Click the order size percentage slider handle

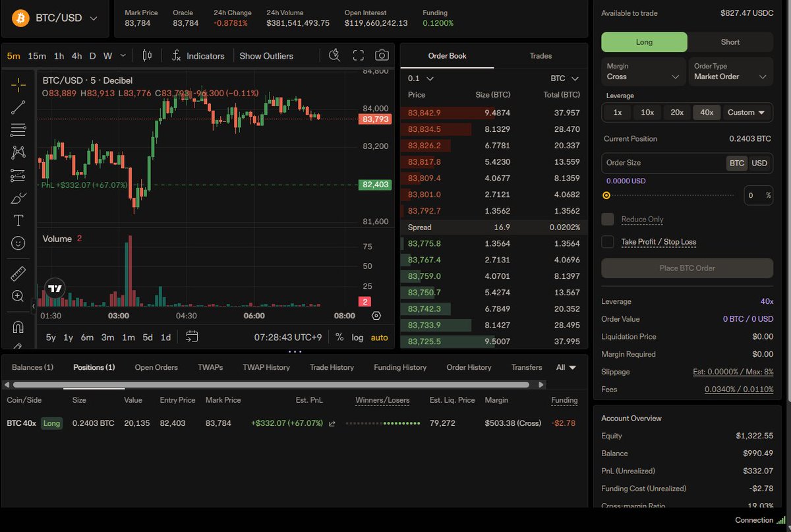[x=606, y=195]
